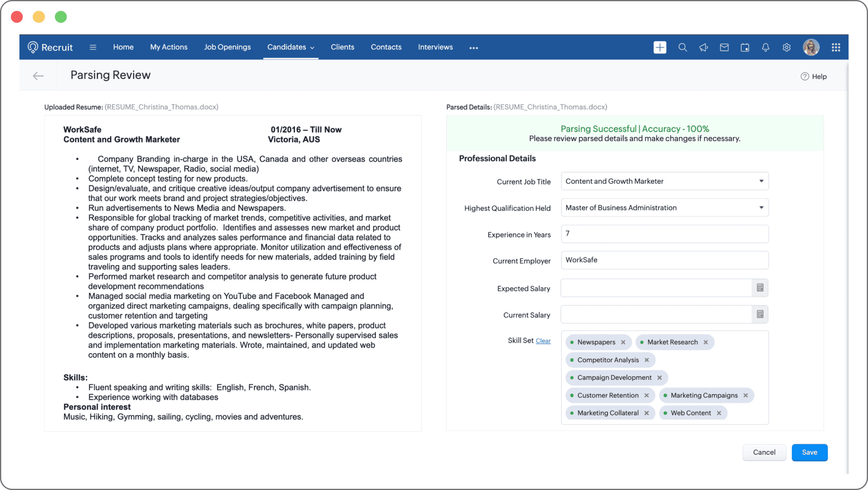
Task: Click the "Parsing Review" page title
Action: pyautogui.click(x=110, y=75)
